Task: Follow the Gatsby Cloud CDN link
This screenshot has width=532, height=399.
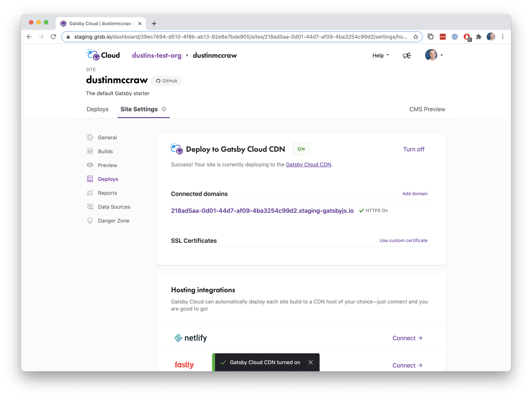Action: pos(308,165)
